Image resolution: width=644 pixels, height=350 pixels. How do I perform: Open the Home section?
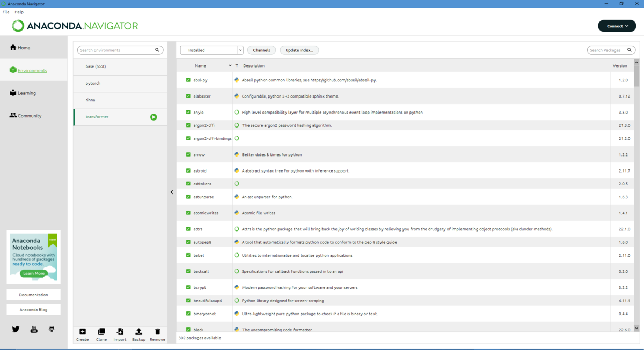point(20,48)
